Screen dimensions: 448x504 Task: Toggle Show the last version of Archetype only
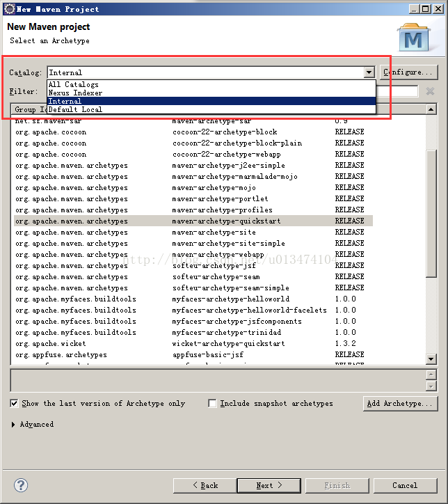[x=14, y=403]
